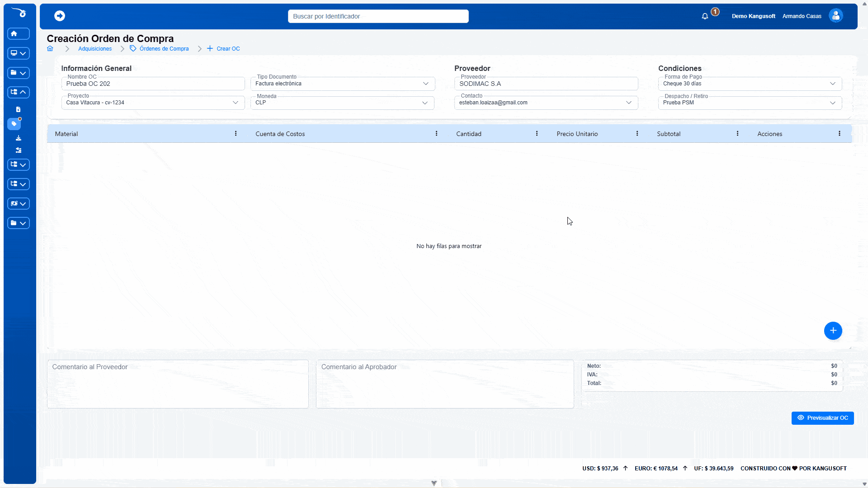
Task: Expand the monitor menu in the sidebar
Action: (x=19, y=53)
